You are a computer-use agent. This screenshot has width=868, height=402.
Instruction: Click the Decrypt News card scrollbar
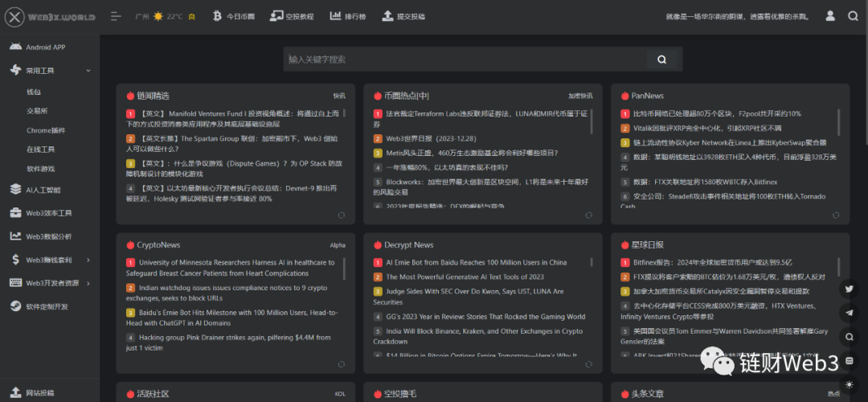592,261
